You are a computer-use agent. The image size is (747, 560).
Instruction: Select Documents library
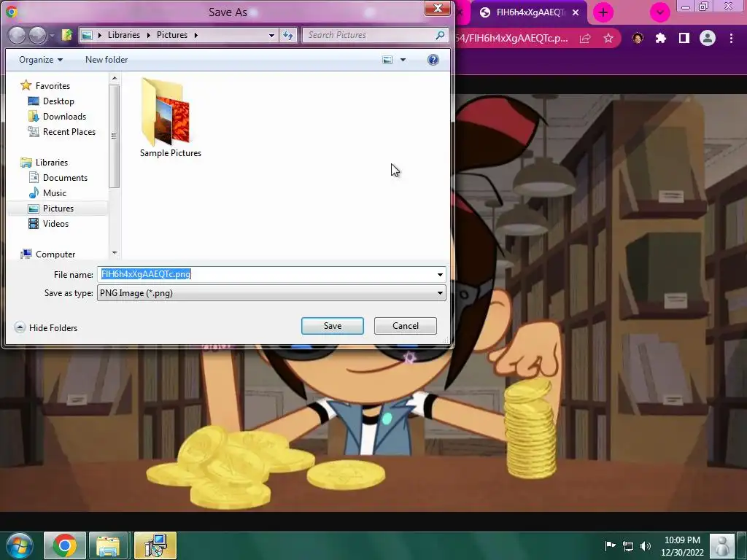tap(65, 178)
